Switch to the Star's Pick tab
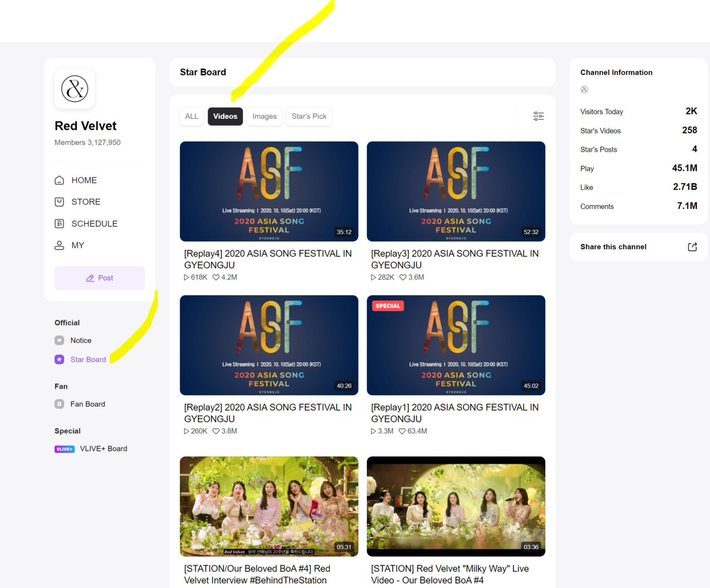The width and height of the screenshot is (710, 588). click(309, 117)
